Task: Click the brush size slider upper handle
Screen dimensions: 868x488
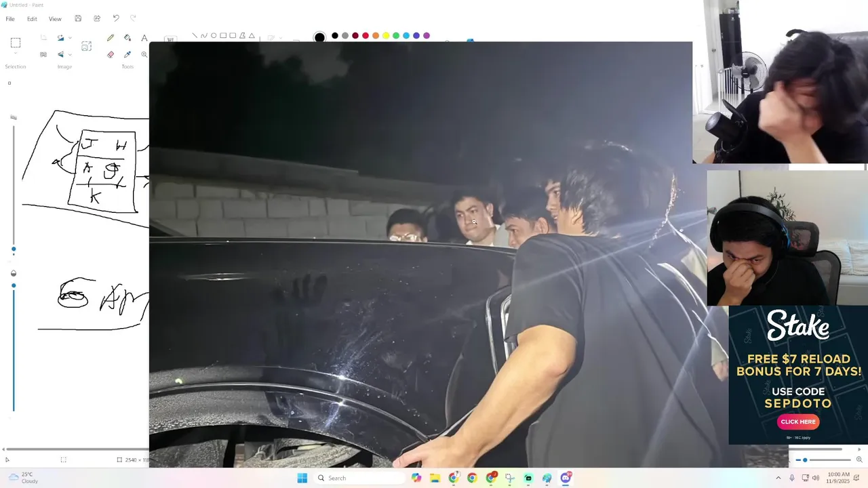Action: (x=14, y=249)
